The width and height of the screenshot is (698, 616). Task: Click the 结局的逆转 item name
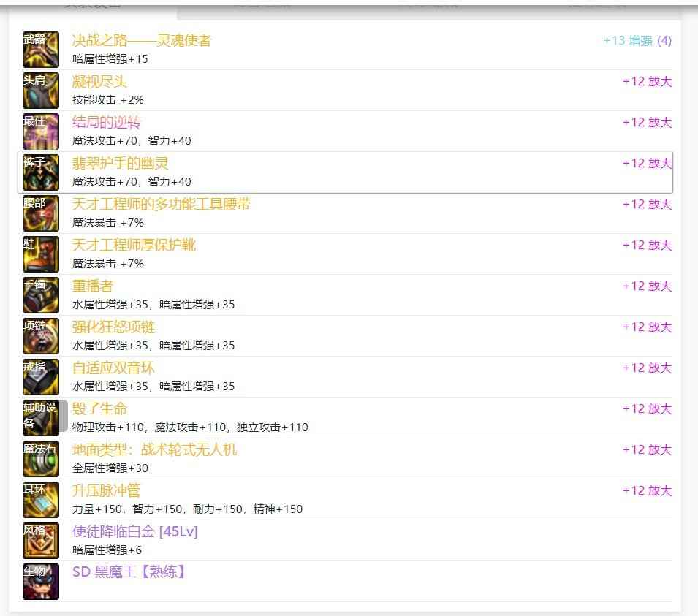click(x=106, y=123)
